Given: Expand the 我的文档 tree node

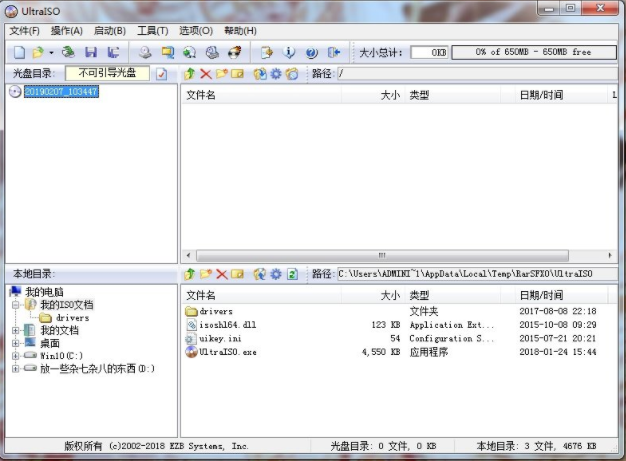Looking at the screenshot, I should point(16,330).
